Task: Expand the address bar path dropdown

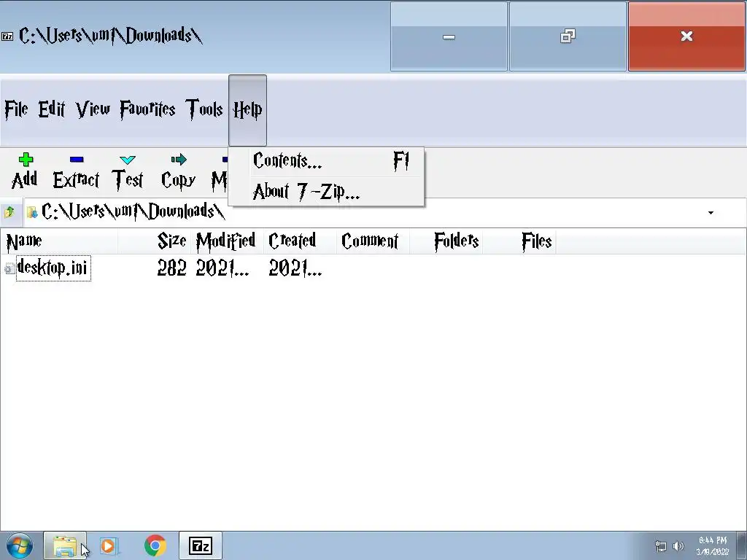Action: [x=711, y=212]
